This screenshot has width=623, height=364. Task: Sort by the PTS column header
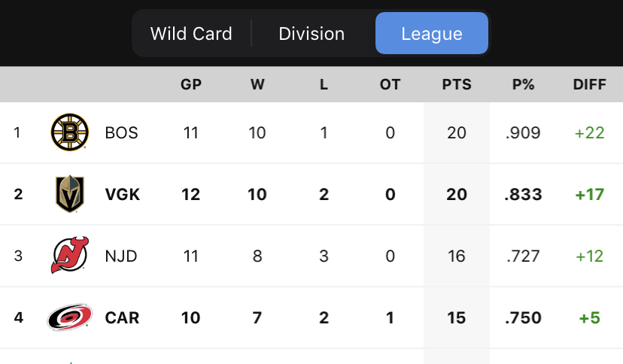click(x=457, y=84)
